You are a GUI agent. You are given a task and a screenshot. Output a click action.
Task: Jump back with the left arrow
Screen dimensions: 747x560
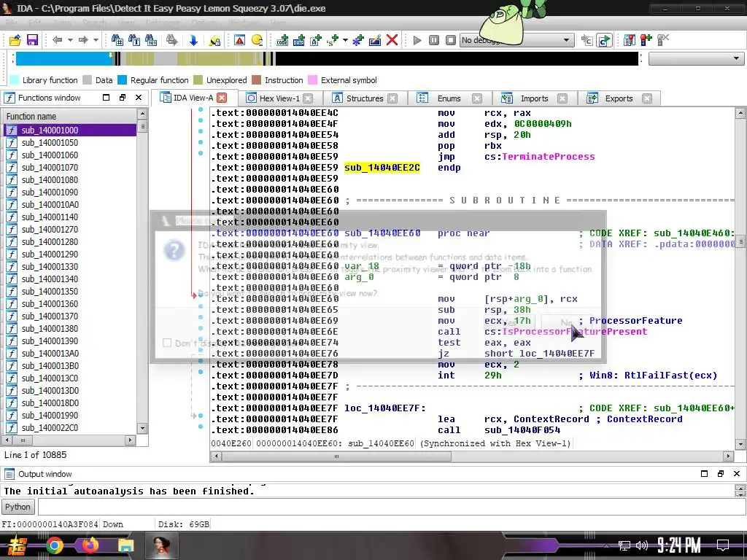(57, 40)
